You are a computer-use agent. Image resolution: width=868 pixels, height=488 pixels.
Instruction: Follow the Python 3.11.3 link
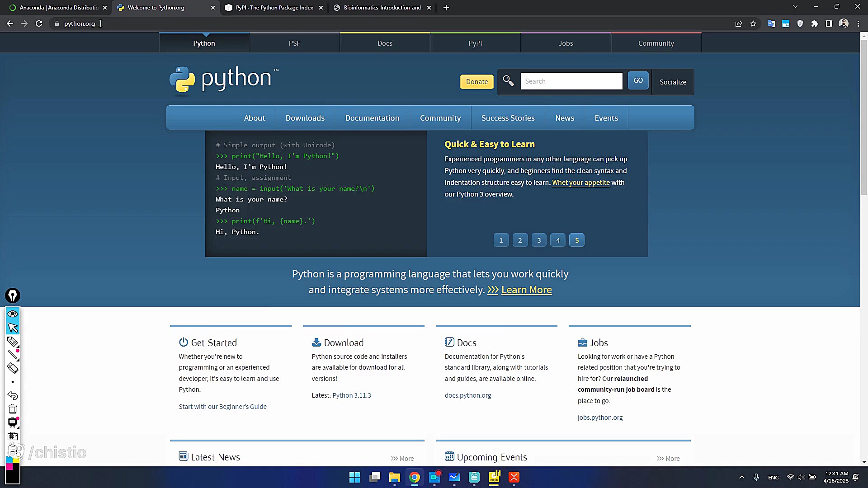351,395
